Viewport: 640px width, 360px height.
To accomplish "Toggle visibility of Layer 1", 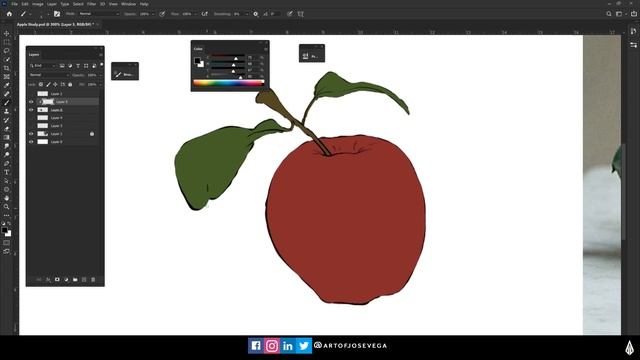I will pos(31,134).
